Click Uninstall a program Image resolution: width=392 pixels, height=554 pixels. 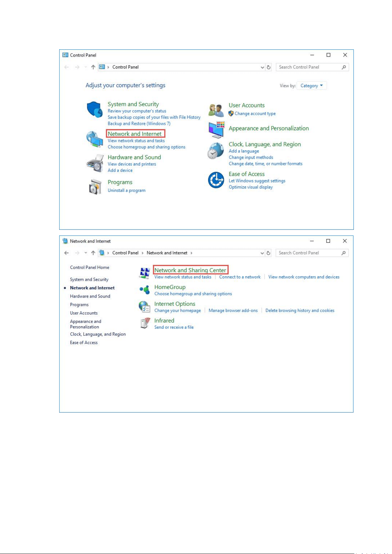pyautogui.click(x=127, y=190)
